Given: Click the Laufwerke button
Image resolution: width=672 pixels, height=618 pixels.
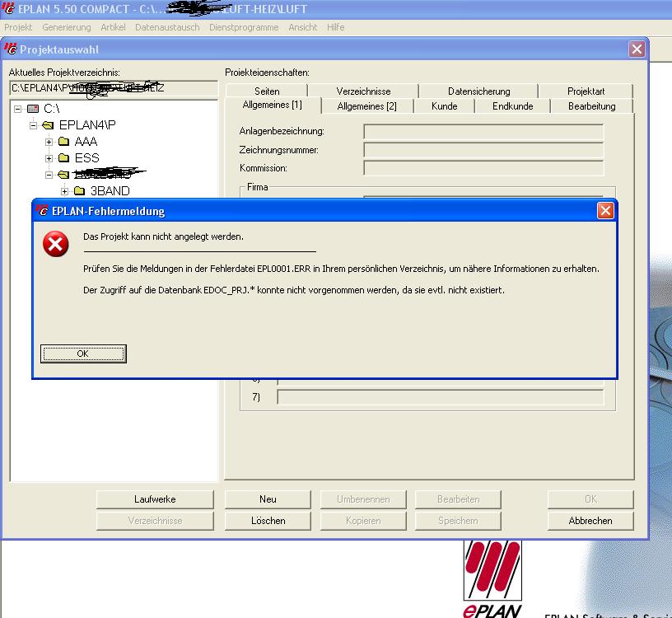Looking at the screenshot, I should tap(155, 499).
